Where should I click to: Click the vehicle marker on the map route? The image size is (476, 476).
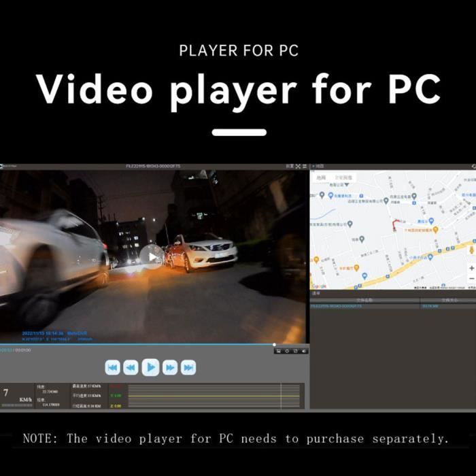tap(394, 228)
